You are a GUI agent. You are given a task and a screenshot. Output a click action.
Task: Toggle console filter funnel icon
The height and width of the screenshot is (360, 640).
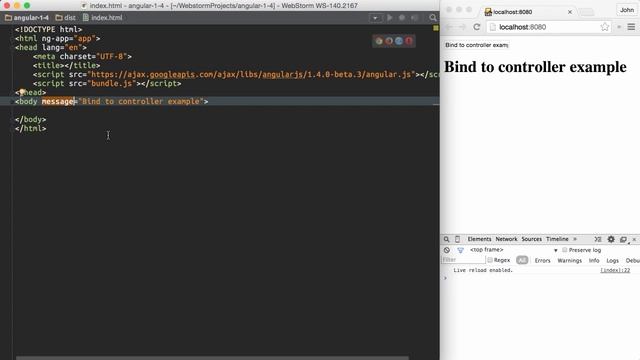pyautogui.click(x=460, y=250)
